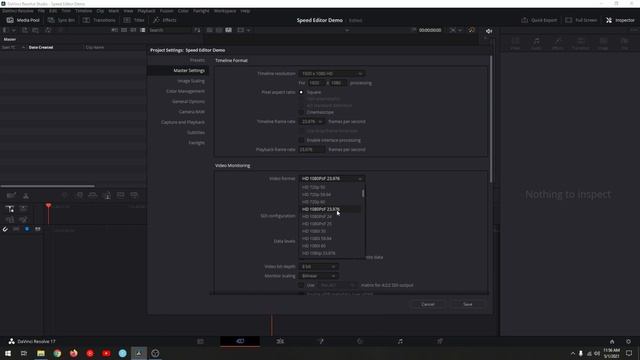Open Project Settings gear icon
The image size is (640, 360).
(628, 342)
